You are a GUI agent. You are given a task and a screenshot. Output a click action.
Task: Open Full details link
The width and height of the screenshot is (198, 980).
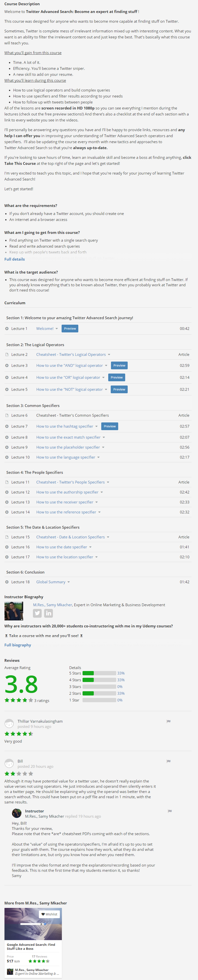14,259
